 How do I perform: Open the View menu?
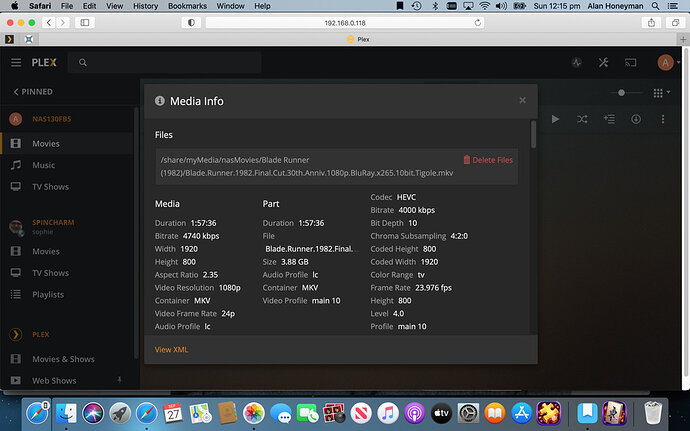tap(114, 6)
